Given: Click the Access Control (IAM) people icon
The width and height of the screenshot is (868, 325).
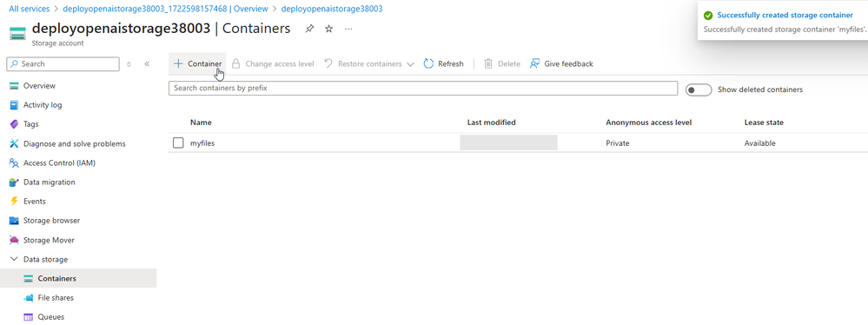Looking at the screenshot, I should [15, 162].
